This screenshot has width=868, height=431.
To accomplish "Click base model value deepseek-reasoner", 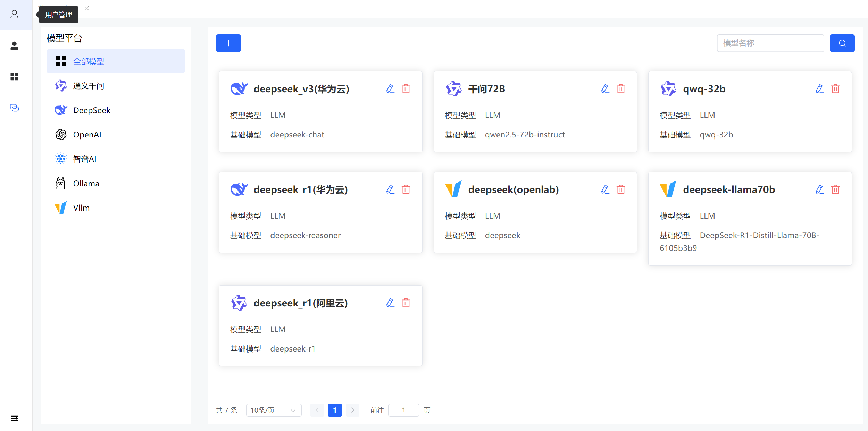I will click(306, 235).
